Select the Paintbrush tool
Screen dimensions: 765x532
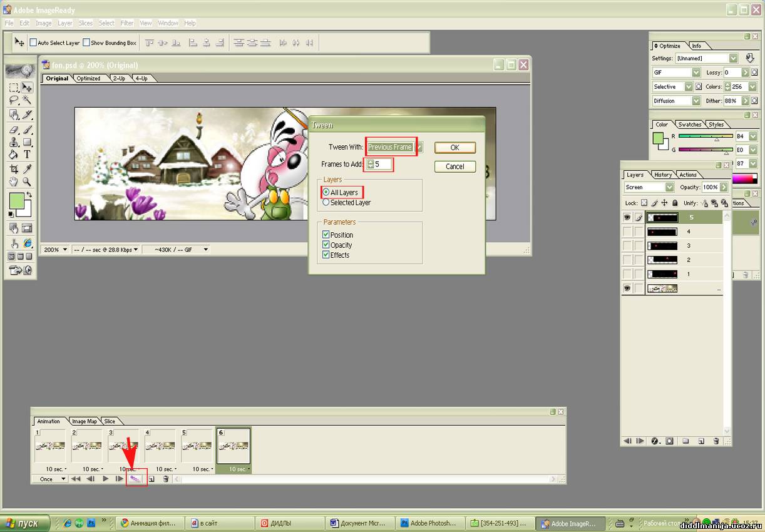[x=27, y=130]
